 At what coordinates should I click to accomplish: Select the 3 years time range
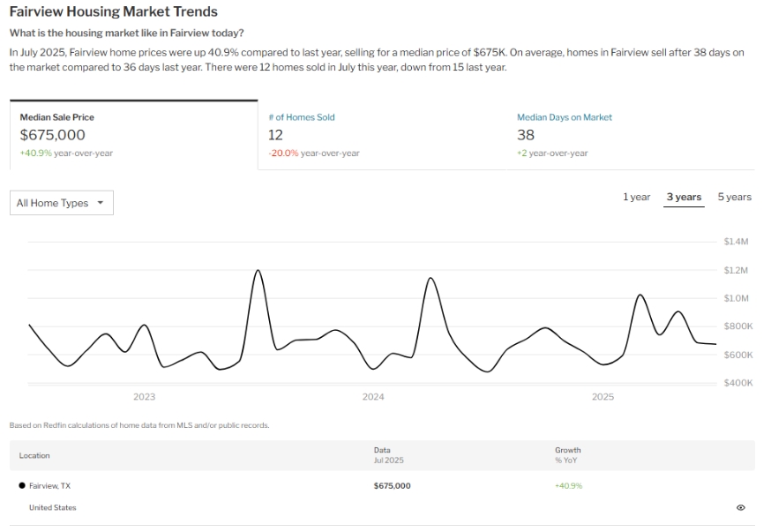click(x=684, y=197)
